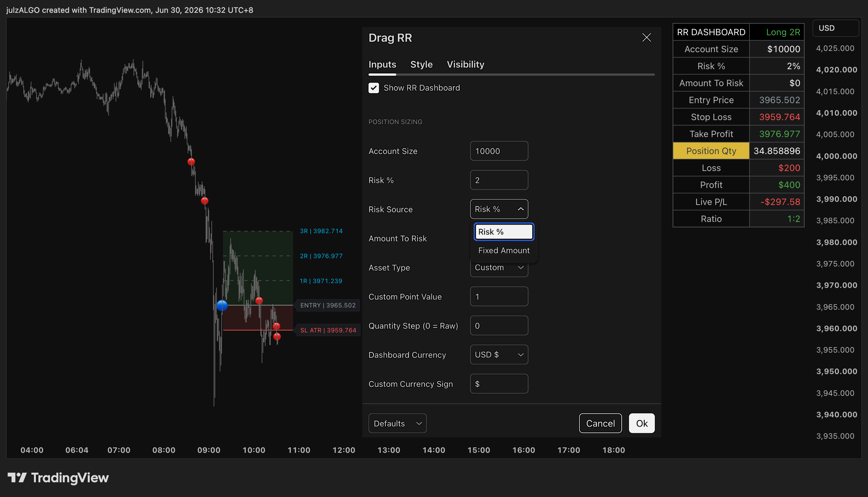Click the 34.858896 quantity value
The image size is (868, 497).
[777, 151]
